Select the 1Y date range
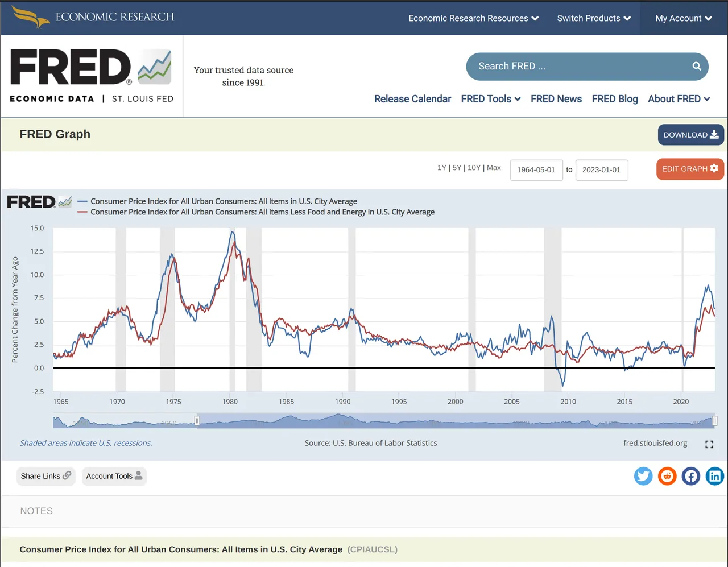The height and width of the screenshot is (567, 728). coord(442,168)
